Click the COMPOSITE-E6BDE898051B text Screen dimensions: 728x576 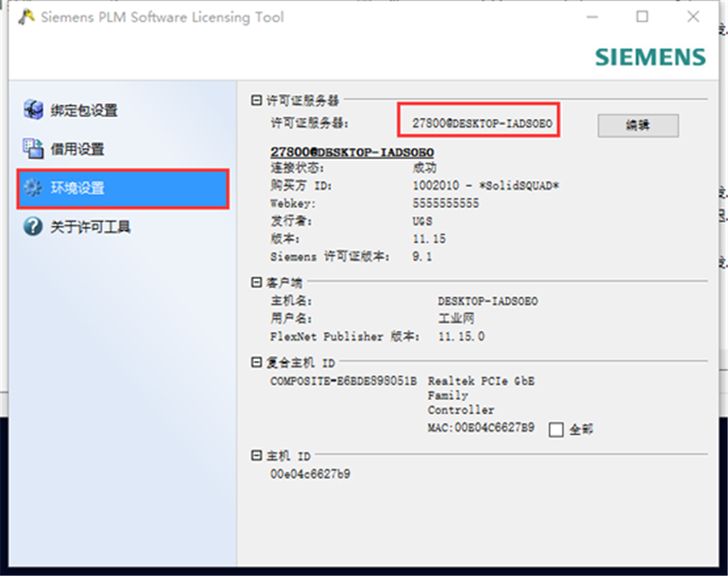[344, 381]
